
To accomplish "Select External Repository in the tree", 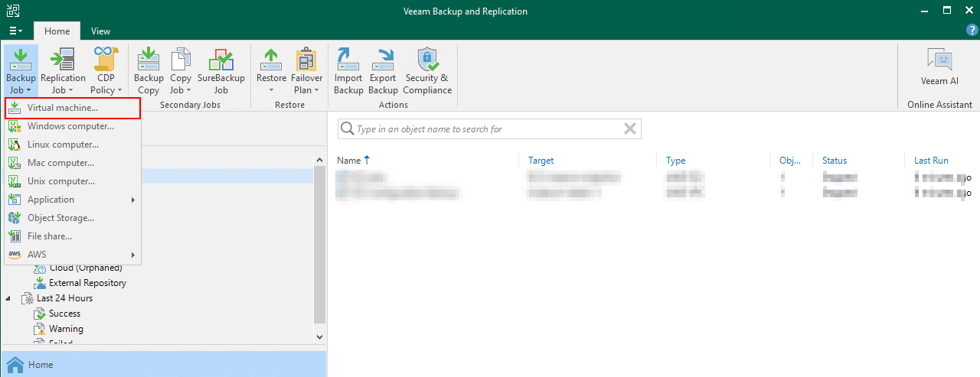I will tap(87, 283).
